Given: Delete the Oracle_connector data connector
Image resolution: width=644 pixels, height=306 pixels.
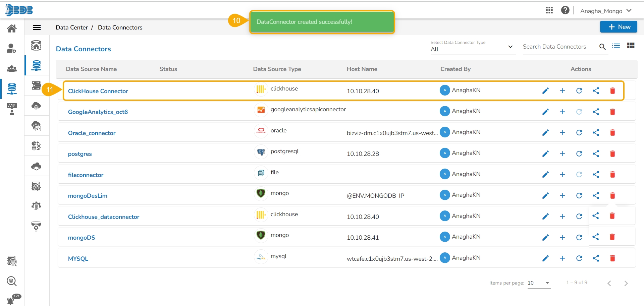Looking at the screenshot, I should pos(612,133).
